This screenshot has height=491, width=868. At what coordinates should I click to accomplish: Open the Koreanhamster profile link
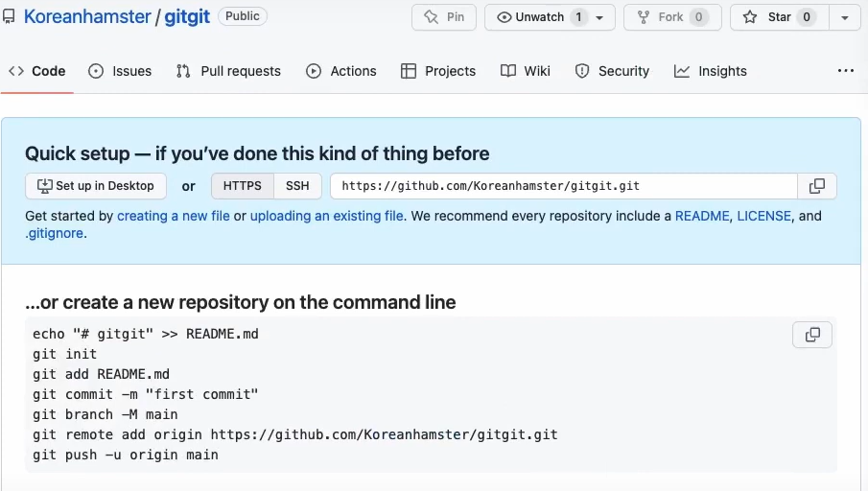[87, 16]
